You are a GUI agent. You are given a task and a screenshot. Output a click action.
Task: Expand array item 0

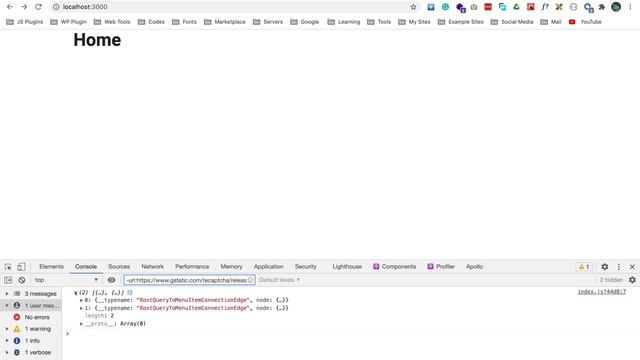pyautogui.click(x=81, y=300)
